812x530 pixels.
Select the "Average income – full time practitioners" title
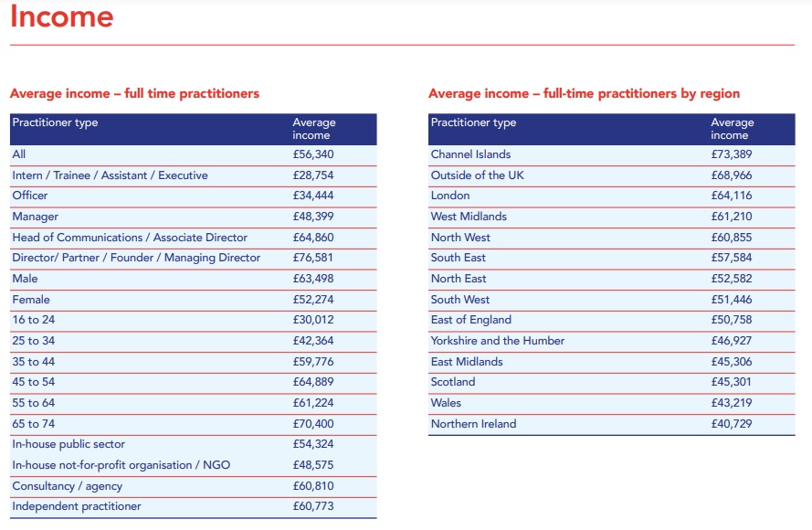(134, 93)
